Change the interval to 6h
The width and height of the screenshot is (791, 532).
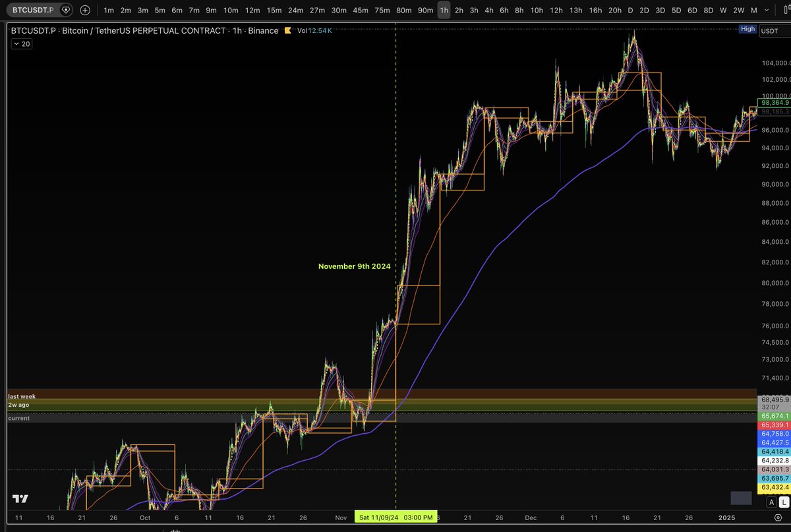point(504,11)
